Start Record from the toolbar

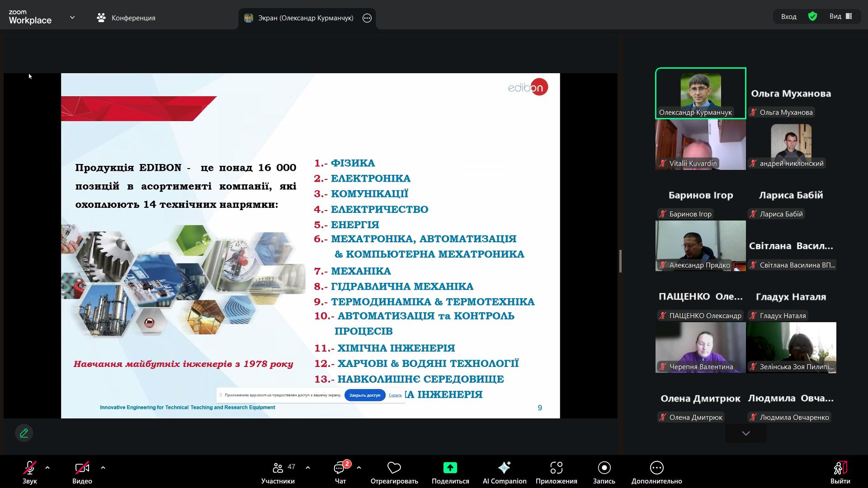604,468
